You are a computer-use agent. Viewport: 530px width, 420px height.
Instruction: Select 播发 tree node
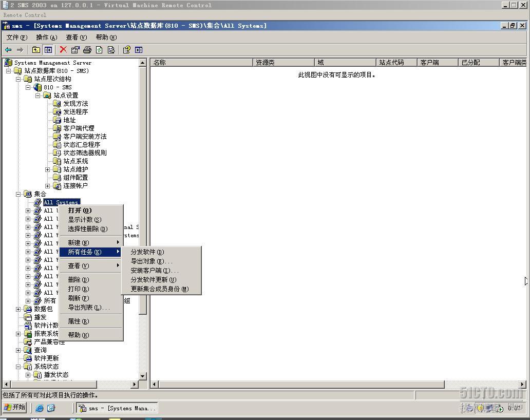pos(40,317)
